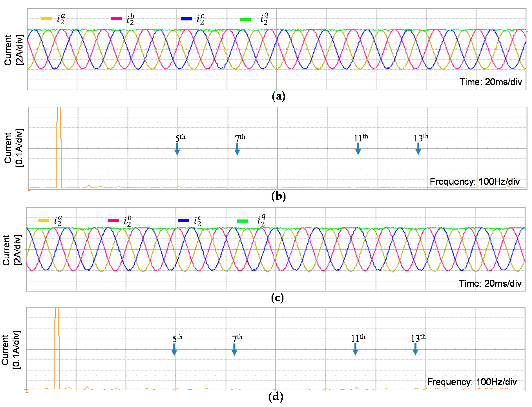
Task: Click the 13th harmonic arrow in panel (b)
Action: click(x=418, y=149)
